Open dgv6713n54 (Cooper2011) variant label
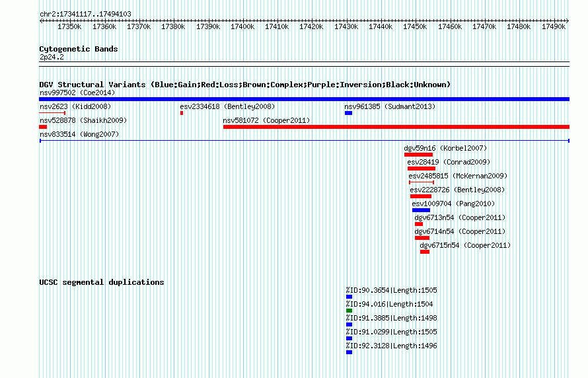This screenshot has width=588, height=378. (x=460, y=217)
